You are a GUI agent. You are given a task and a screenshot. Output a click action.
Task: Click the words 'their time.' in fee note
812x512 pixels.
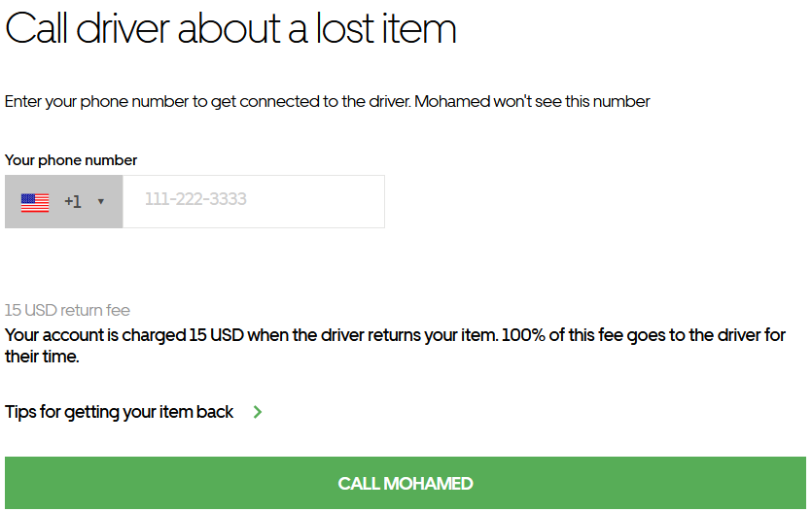[x=42, y=357]
